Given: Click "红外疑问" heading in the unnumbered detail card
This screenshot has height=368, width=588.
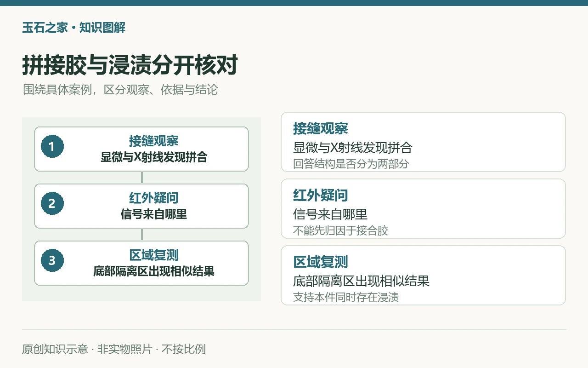Looking at the screenshot, I should pyautogui.click(x=321, y=195).
